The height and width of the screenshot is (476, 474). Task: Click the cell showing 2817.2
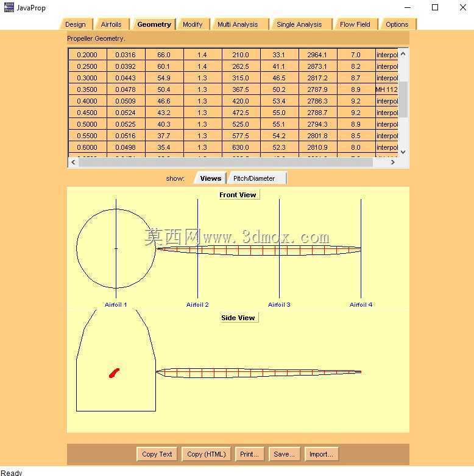coord(318,78)
